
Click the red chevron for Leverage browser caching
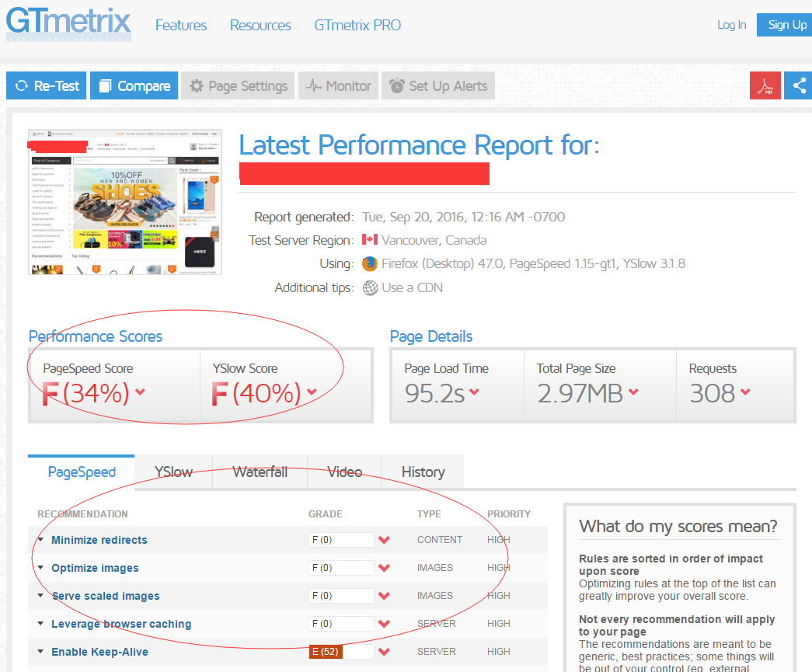coord(384,624)
